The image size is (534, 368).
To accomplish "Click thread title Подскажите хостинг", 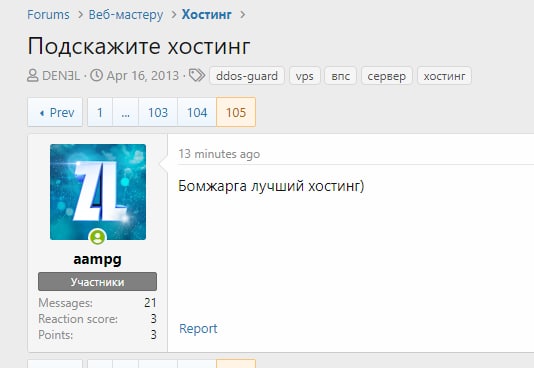I will [139, 46].
